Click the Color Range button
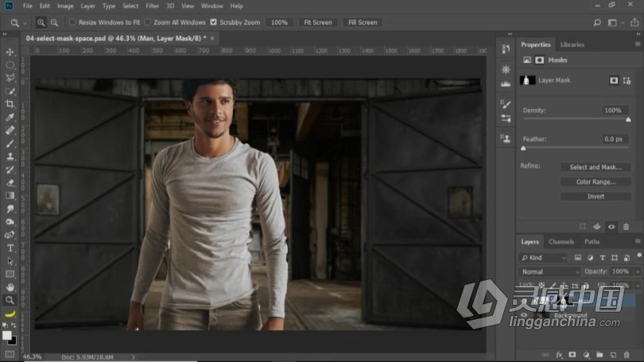The height and width of the screenshot is (362, 644). pyautogui.click(x=596, y=181)
